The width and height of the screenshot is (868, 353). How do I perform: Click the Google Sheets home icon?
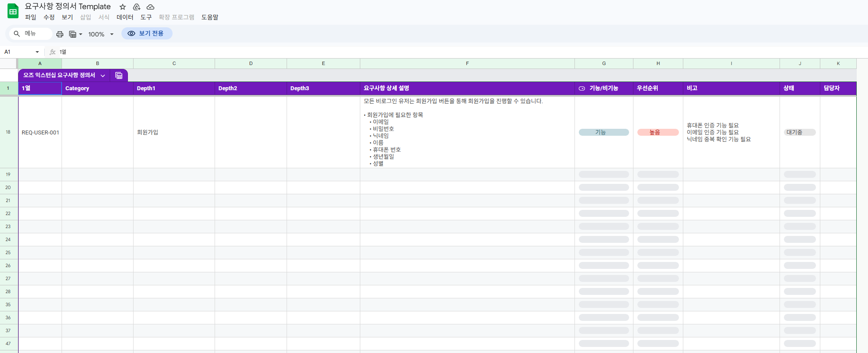(x=13, y=11)
